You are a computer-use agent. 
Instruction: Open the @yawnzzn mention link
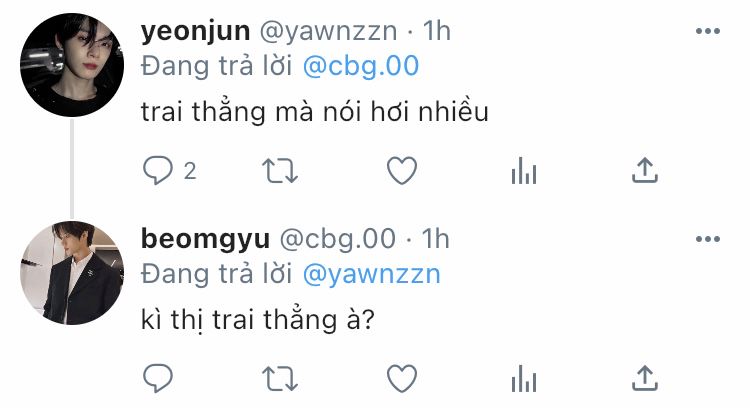click(371, 275)
